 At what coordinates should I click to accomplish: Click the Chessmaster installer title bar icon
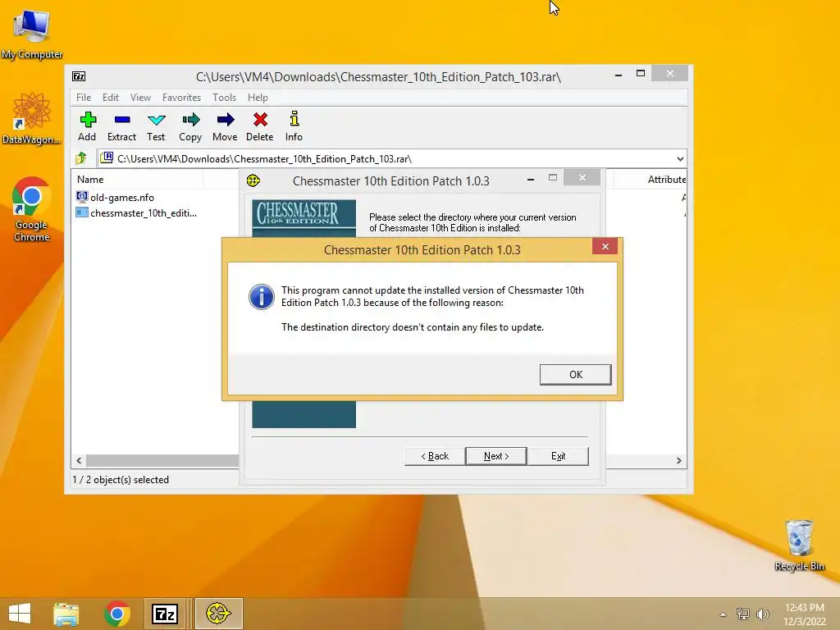pos(253,180)
